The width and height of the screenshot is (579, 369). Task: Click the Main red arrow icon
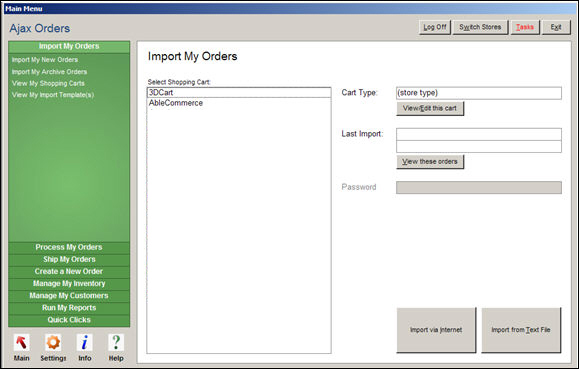tap(21, 342)
